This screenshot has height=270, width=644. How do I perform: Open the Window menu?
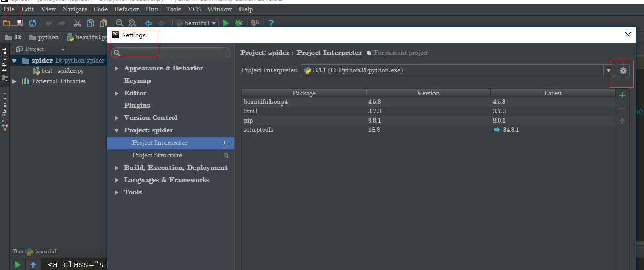point(219,9)
